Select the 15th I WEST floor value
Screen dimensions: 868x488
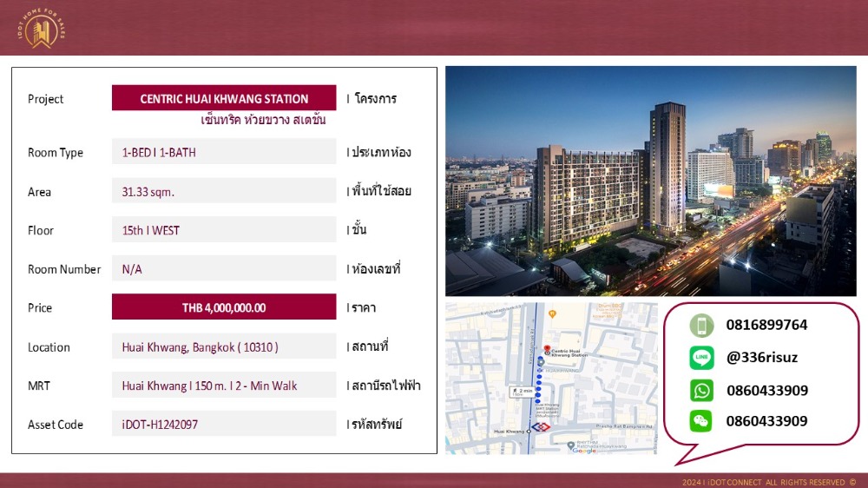pyautogui.click(x=224, y=230)
